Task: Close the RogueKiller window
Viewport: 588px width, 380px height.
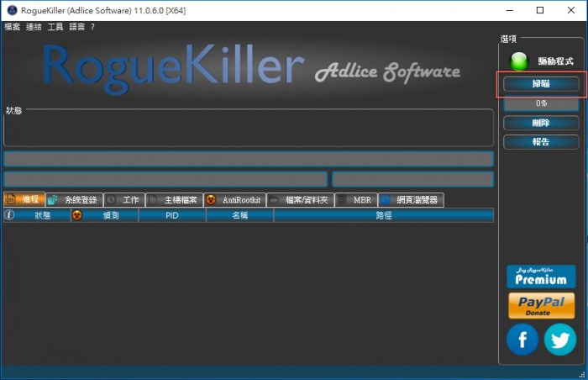Action: tap(570, 10)
